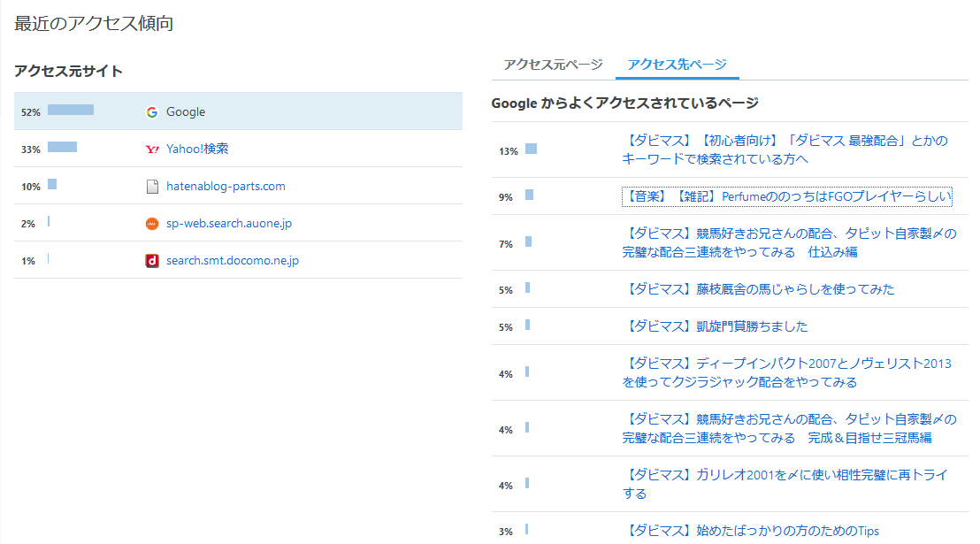Click the 1% docomo percentage label
This screenshot has height=544, width=980.
coord(28,261)
